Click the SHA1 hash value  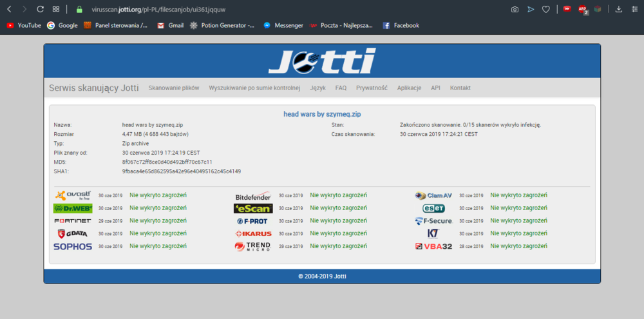tap(182, 171)
